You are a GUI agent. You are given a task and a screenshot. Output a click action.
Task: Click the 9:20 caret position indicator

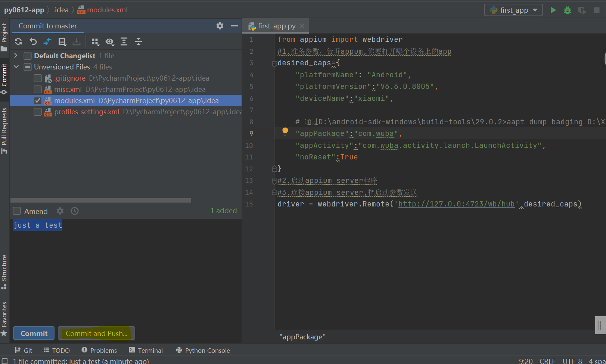coord(526,361)
